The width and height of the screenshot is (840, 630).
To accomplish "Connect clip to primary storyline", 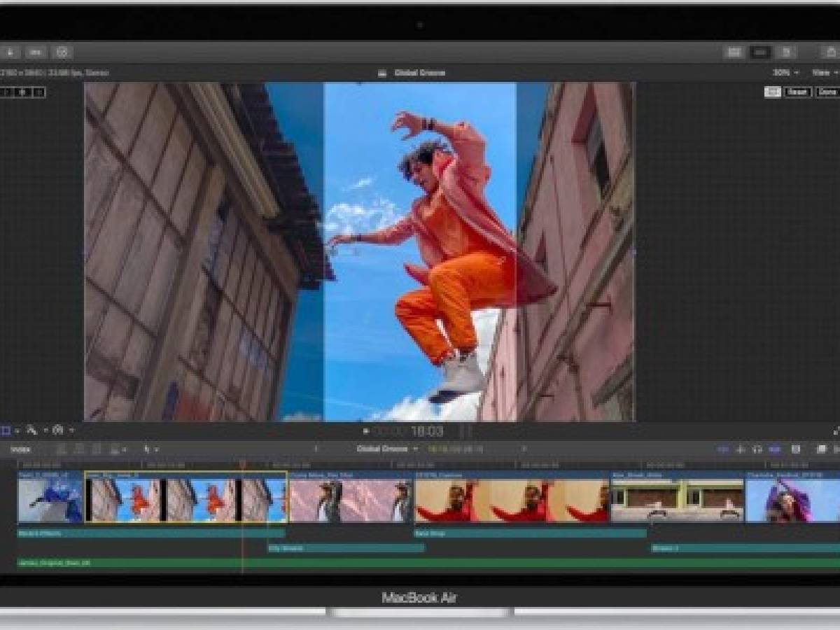I will pos(62,449).
